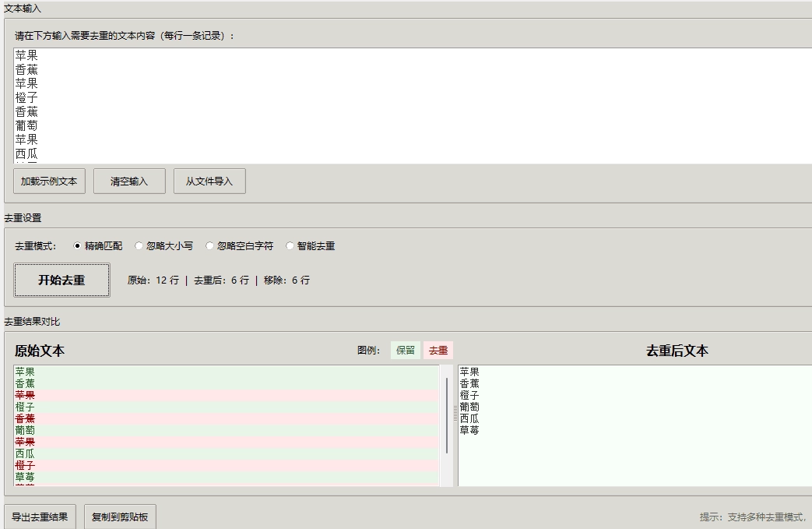
Task: Click the 橙子 line in the input box
Action: coord(26,97)
